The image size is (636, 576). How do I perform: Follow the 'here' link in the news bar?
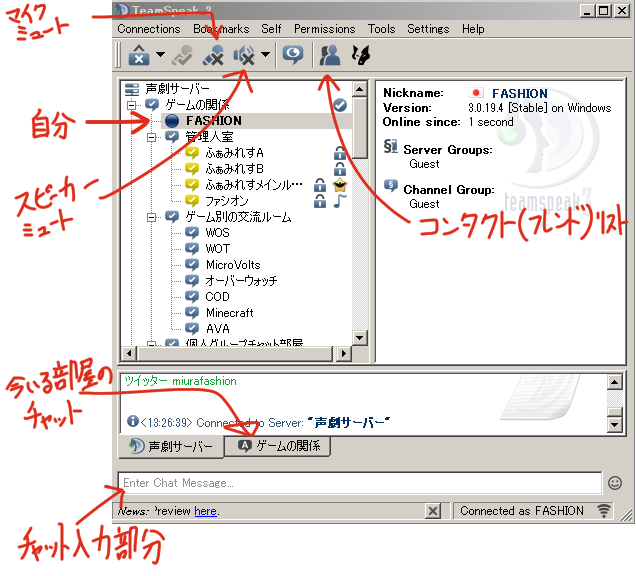point(205,511)
